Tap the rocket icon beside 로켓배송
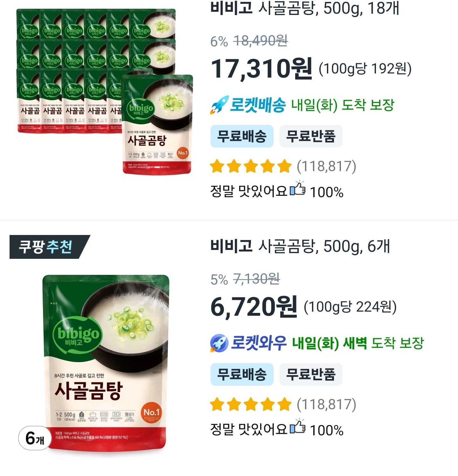 (x=219, y=105)
